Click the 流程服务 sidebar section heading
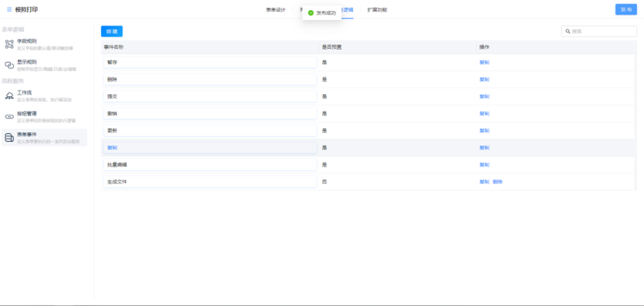The width and height of the screenshot is (644, 306). 13,81
